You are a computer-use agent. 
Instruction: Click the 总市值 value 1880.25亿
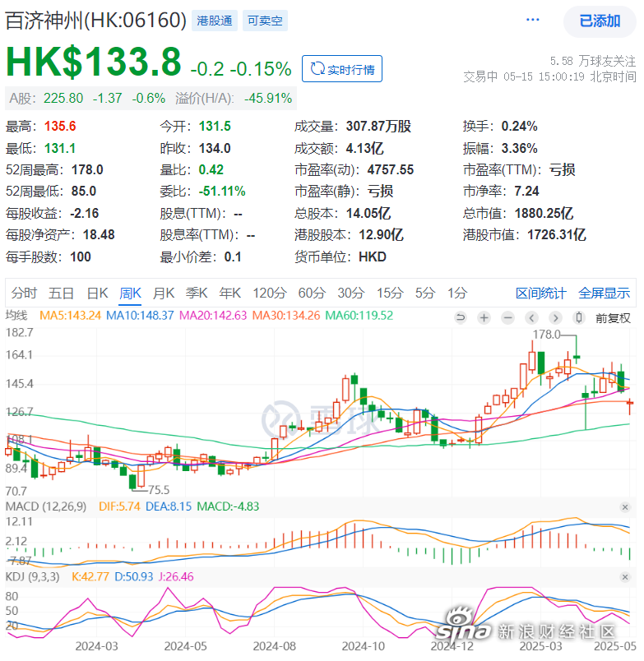[x=544, y=213]
